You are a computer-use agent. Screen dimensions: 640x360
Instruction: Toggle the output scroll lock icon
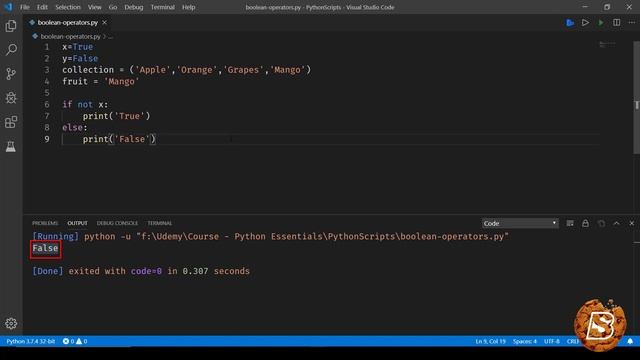click(585, 223)
